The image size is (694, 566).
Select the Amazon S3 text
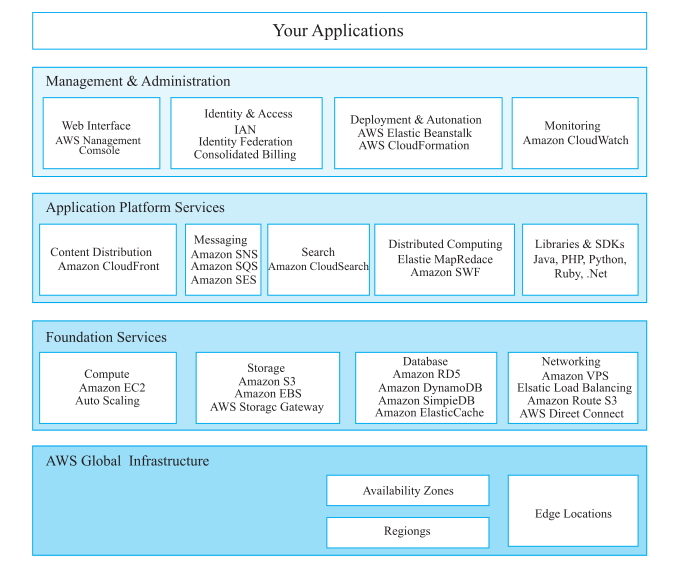(267, 381)
